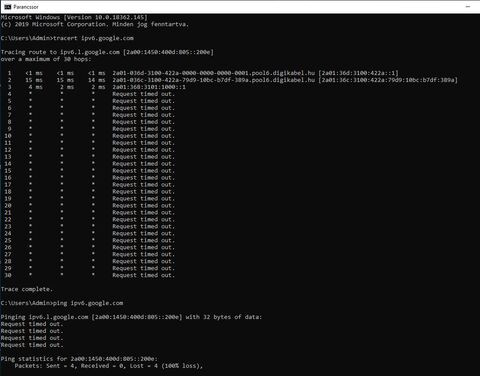Click hop 13 Request timed out text
The image size is (480, 376).
tap(143, 157)
